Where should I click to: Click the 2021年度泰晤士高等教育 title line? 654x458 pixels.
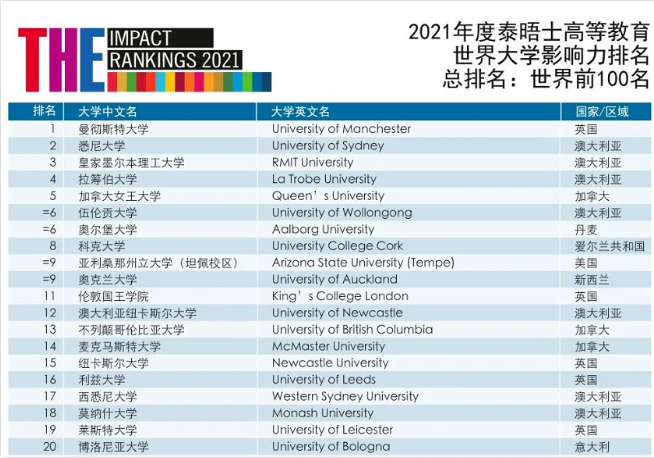pos(529,33)
